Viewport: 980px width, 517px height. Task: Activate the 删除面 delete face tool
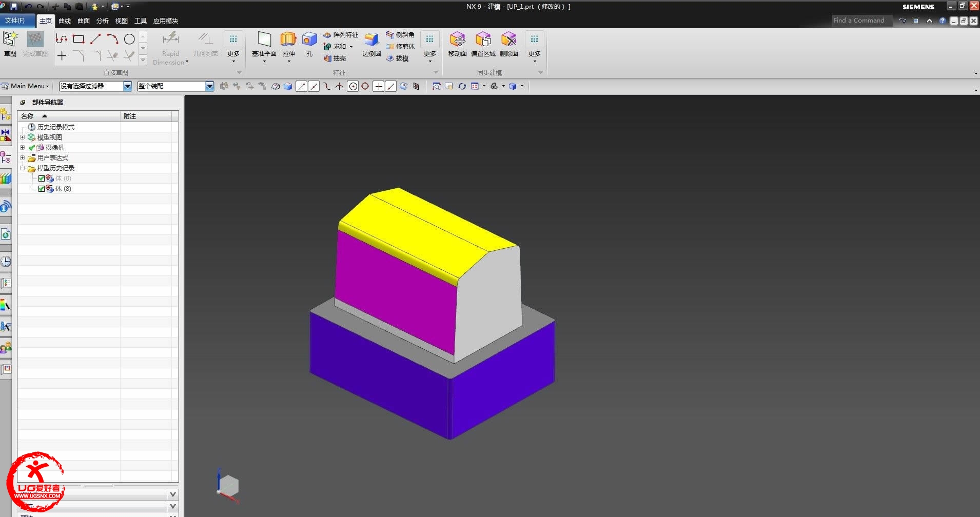tap(509, 44)
